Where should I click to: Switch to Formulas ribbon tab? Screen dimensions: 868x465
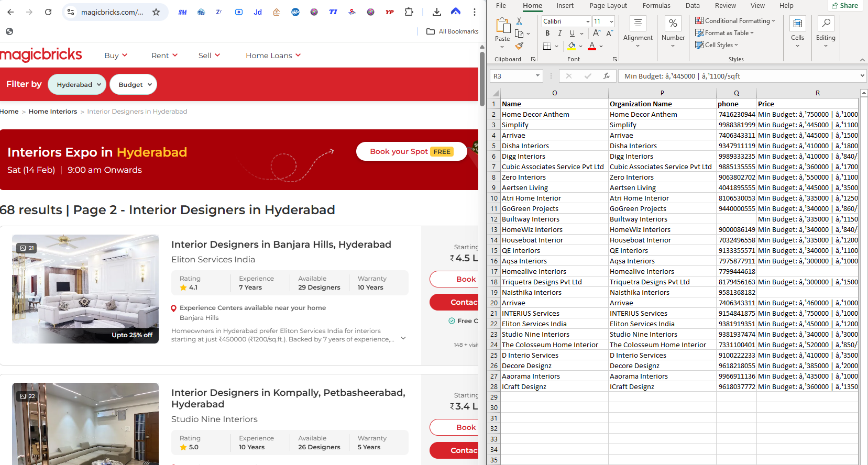pos(656,6)
